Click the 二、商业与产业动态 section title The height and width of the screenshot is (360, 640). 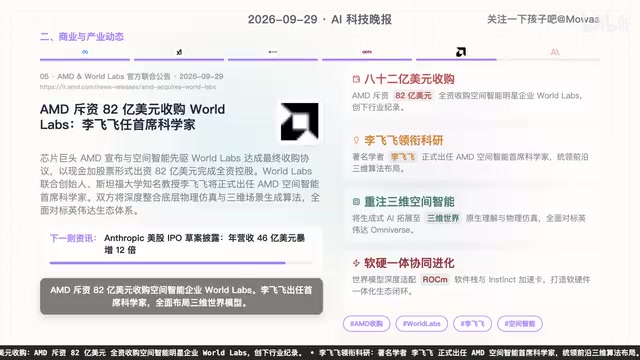[x=82, y=37]
